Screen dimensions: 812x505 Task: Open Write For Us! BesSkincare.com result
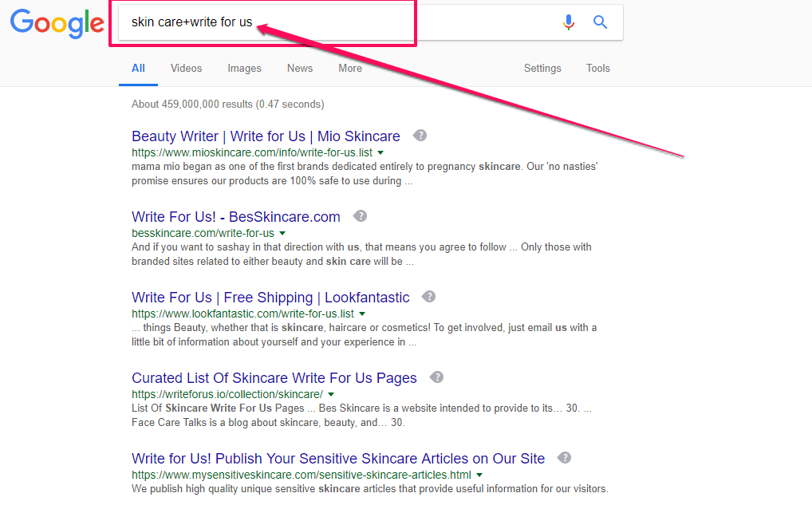(x=235, y=216)
